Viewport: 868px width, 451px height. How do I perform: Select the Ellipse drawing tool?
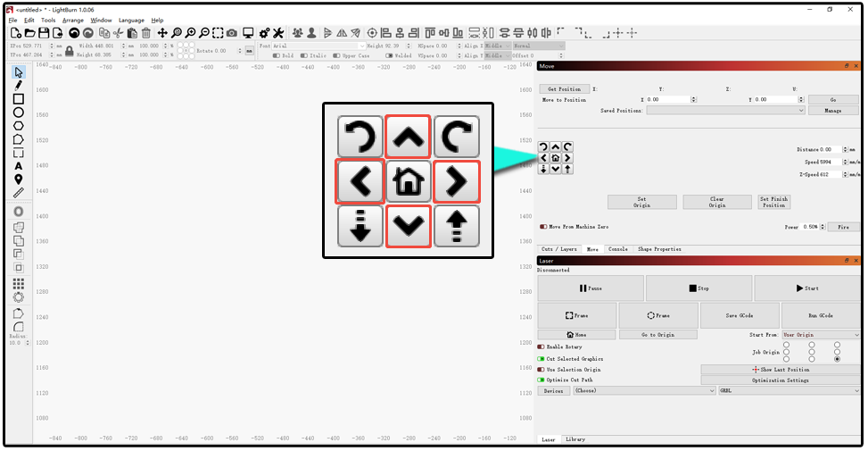point(18,113)
